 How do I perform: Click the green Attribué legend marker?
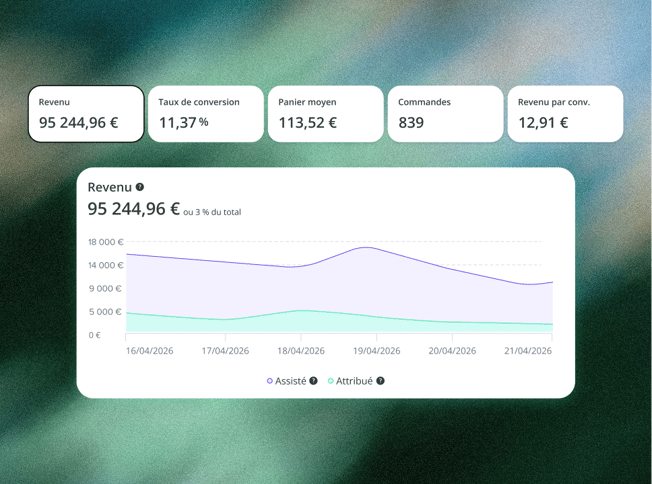tap(331, 381)
